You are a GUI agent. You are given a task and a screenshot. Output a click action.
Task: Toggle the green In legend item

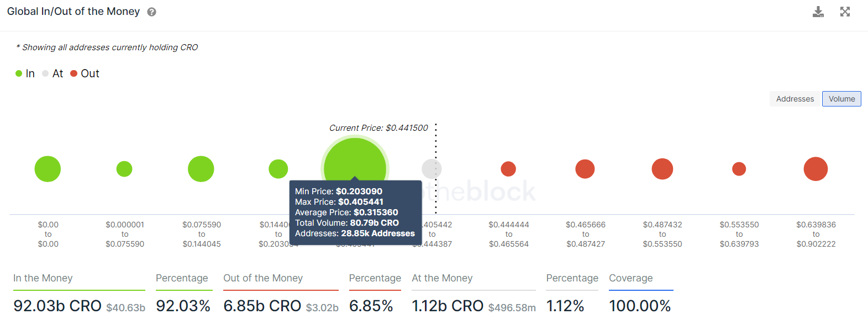coord(25,73)
